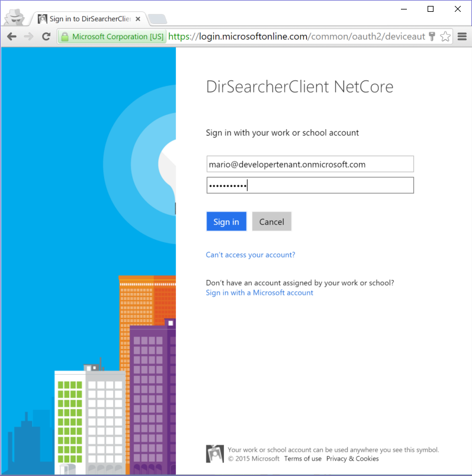Click the blue Sign in button

tap(226, 221)
